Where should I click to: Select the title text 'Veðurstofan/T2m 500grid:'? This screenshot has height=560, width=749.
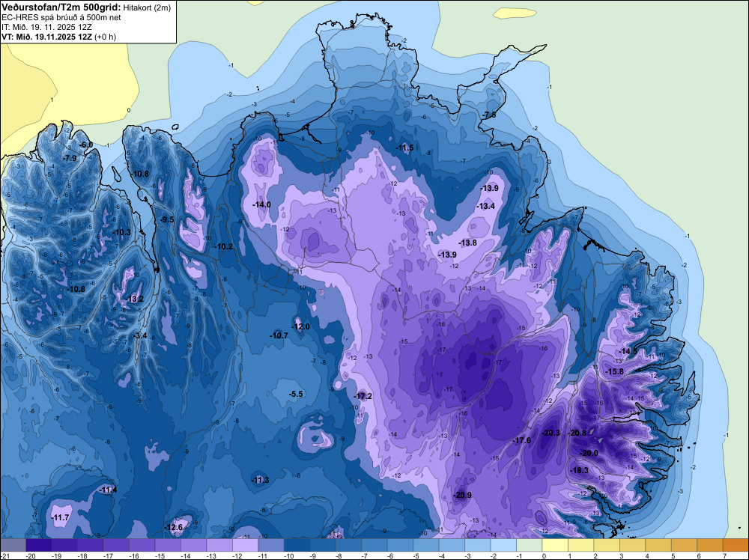point(61,7)
